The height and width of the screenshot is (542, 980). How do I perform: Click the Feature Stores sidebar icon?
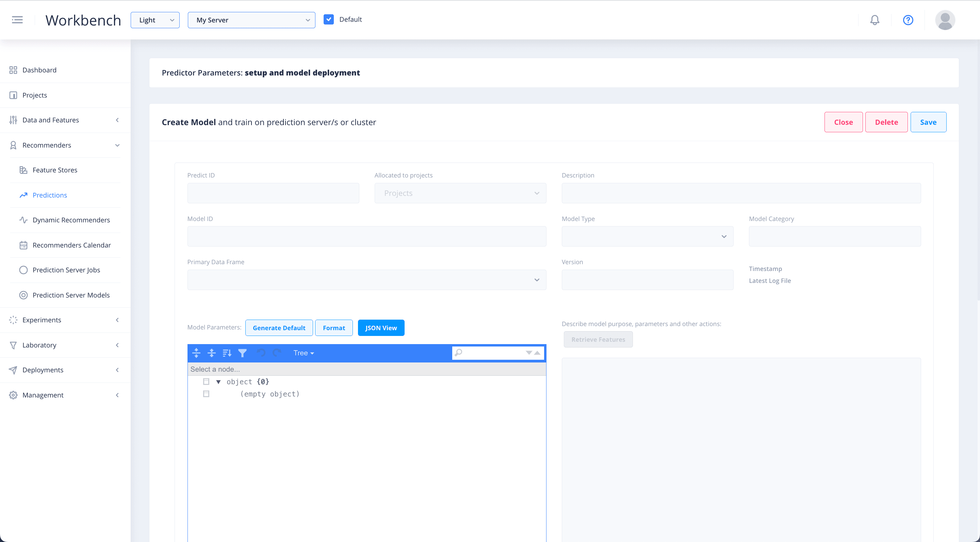[24, 170]
